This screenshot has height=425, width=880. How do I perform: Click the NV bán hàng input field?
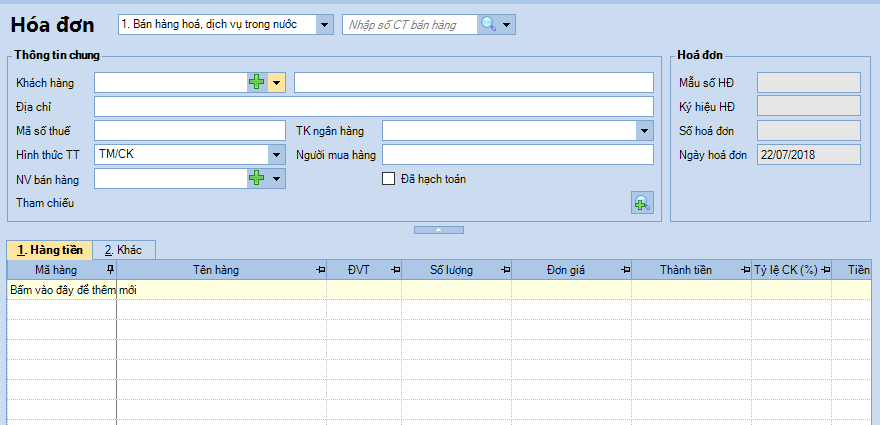tap(171, 179)
